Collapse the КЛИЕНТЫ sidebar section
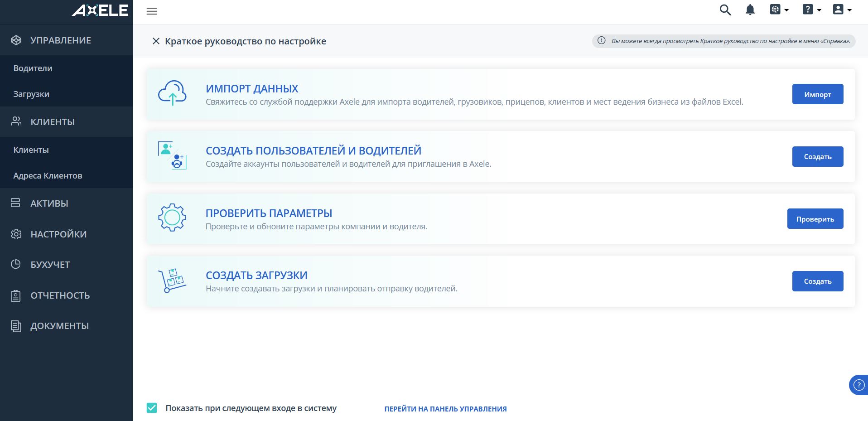 [67, 122]
